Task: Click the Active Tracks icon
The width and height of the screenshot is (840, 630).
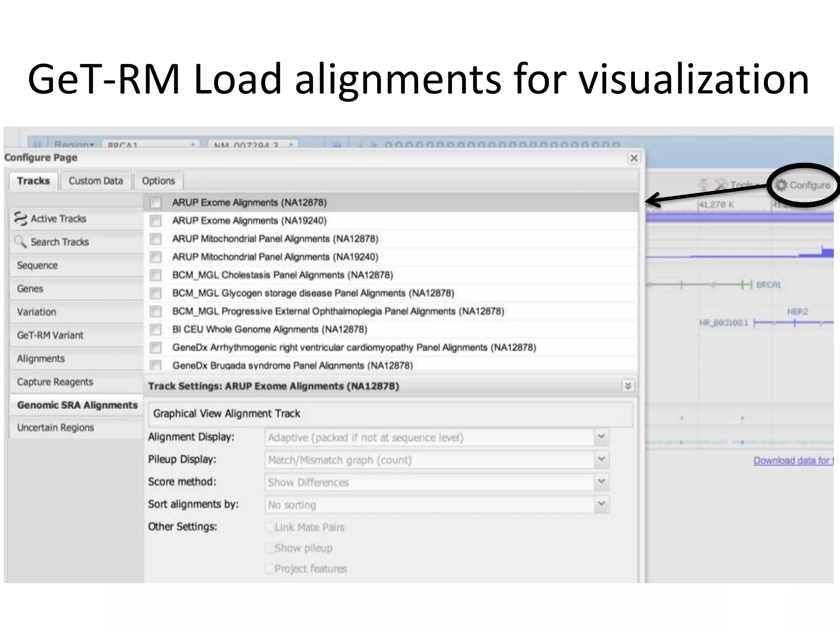Action: 21,219
